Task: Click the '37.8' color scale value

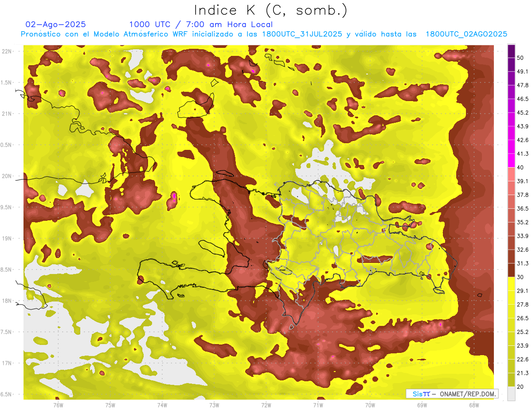Action: [522, 195]
